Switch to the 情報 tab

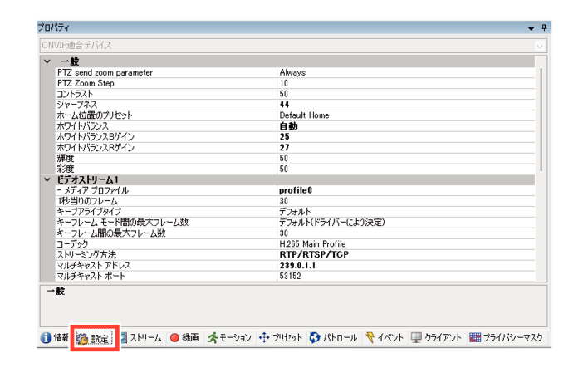[x=54, y=337]
